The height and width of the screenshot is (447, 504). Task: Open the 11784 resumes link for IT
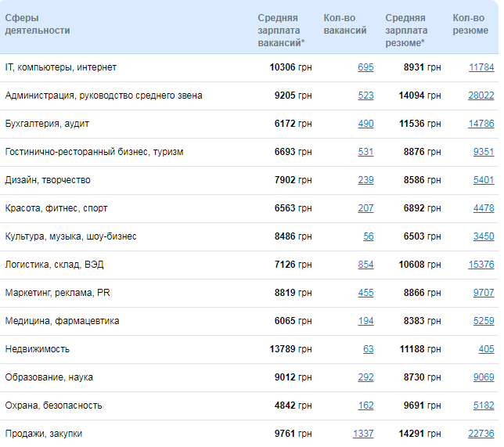(481, 67)
